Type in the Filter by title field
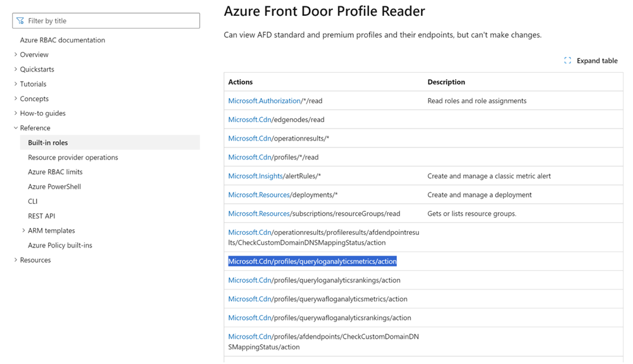Image resolution: width=633 pixels, height=364 pixels. point(111,21)
